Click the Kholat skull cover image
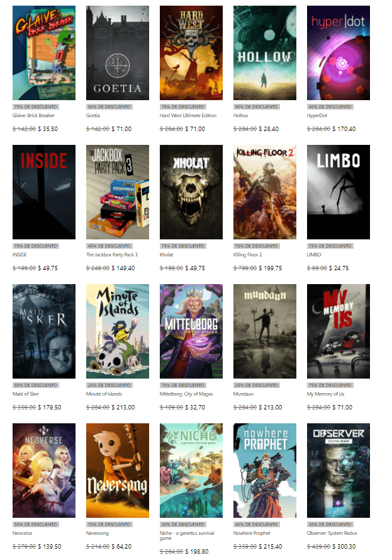The height and width of the screenshot is (560, 392). point(191,192)
